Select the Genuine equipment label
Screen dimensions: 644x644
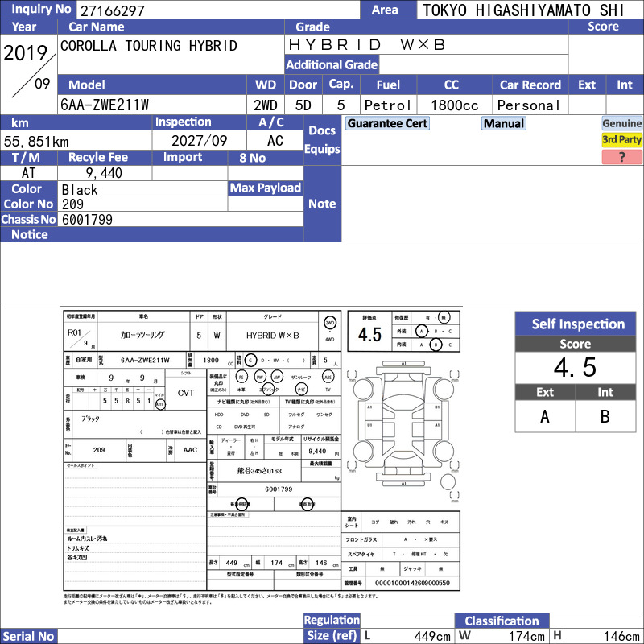(621, 123)
